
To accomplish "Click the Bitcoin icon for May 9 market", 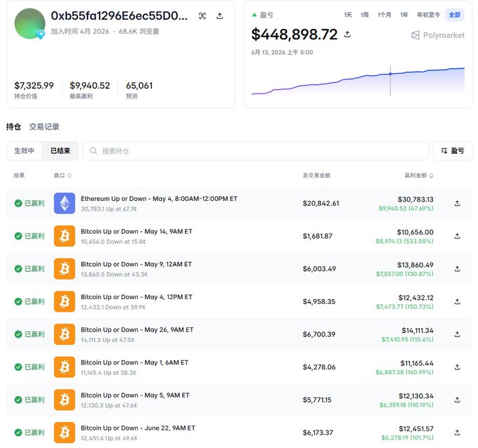I will 65,269.
